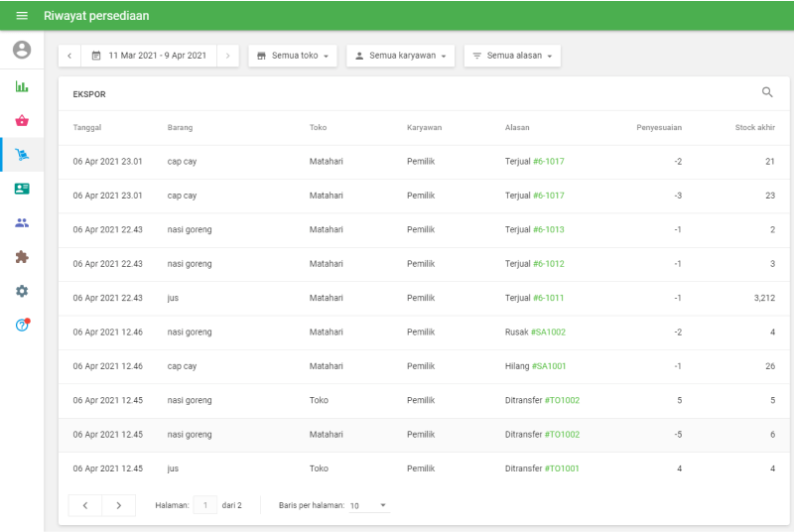Click the Halaman page number input field
The image size is (794, 532).
coord(205,505)
